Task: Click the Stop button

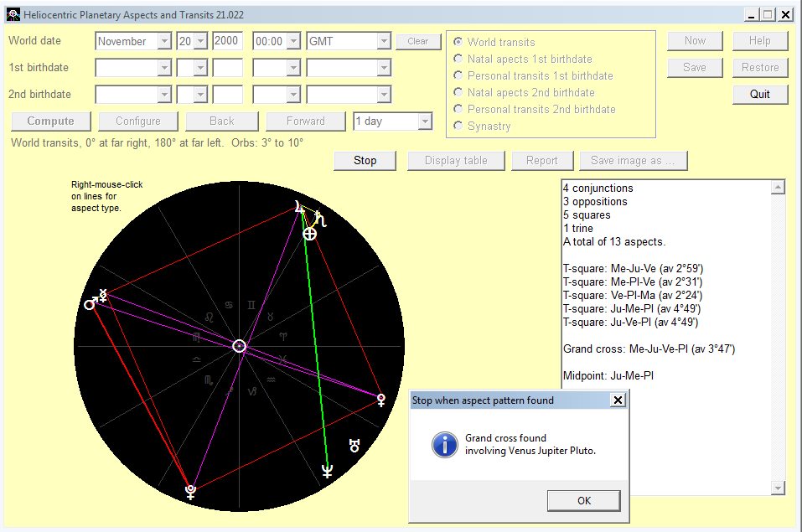Action: click(365, 161)
